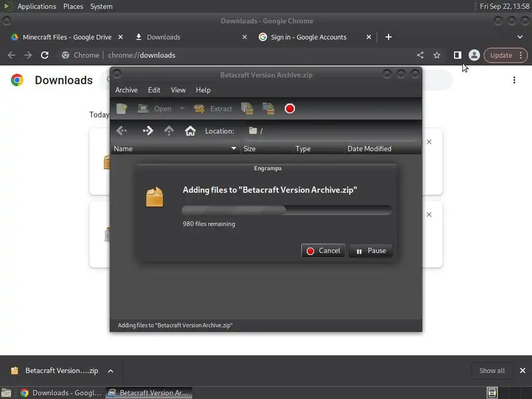Click the clock showing Fri Sep 22

[x=504, y=6]
